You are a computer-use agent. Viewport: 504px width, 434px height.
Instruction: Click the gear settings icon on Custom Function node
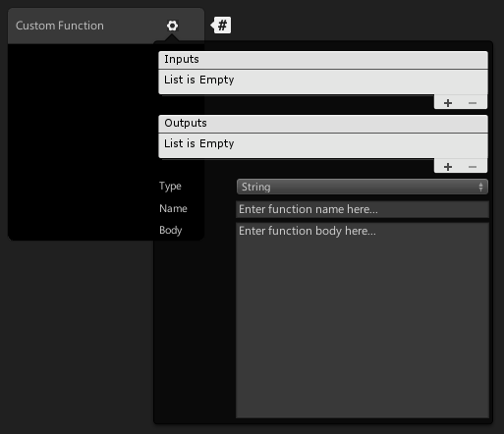(x=172, y=26)
